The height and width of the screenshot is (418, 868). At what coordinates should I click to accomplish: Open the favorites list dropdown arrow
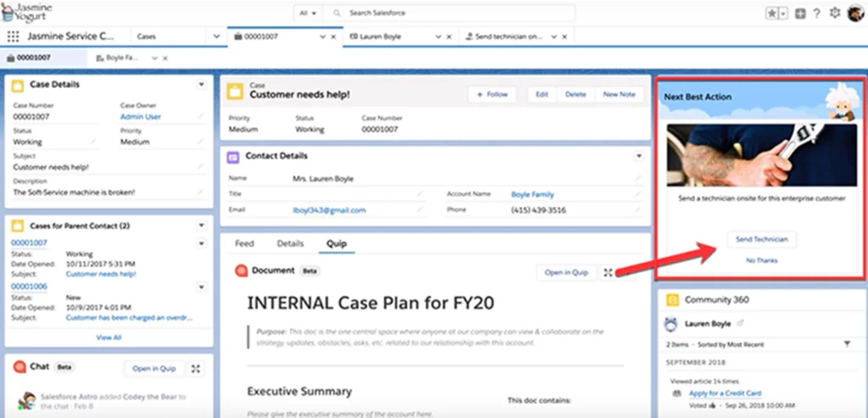click(x=783, y=14)
